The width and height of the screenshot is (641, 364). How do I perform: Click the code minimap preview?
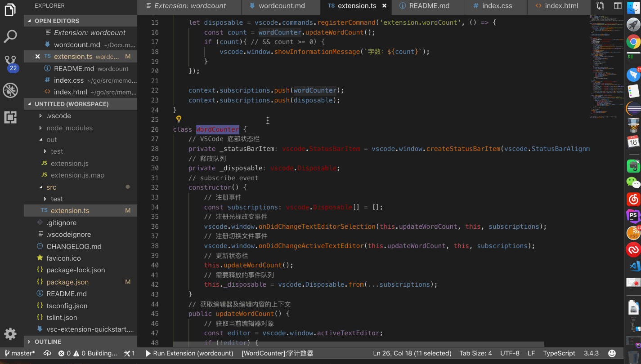point(606,67)
